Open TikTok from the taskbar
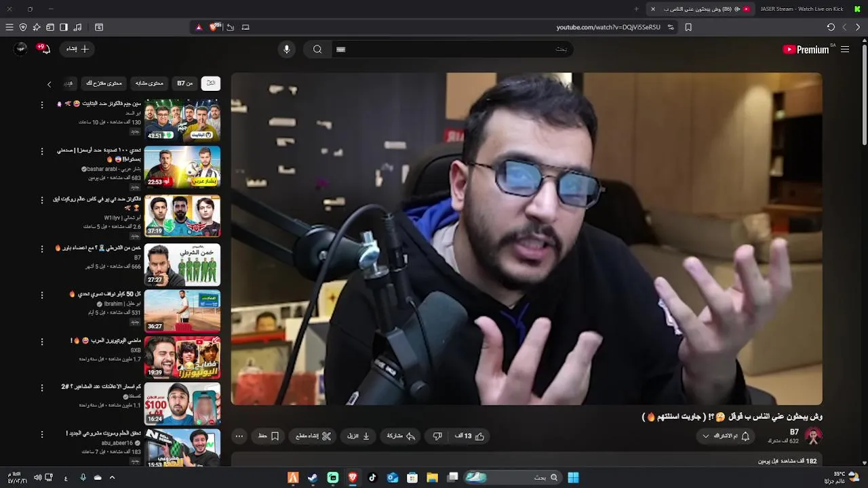This screenshot has height=488, width=868. [x=372, y=478]
